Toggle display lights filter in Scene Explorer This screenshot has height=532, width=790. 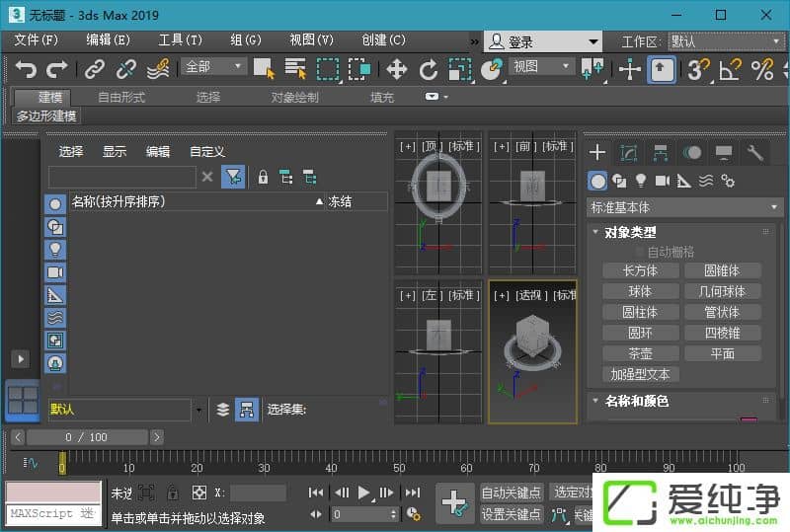(55, 250)
